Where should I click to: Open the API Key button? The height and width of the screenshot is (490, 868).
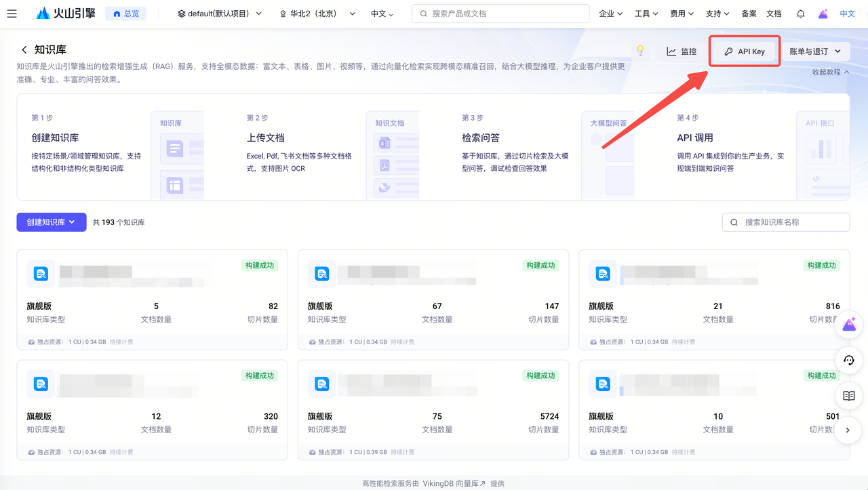tap(745, 52)
